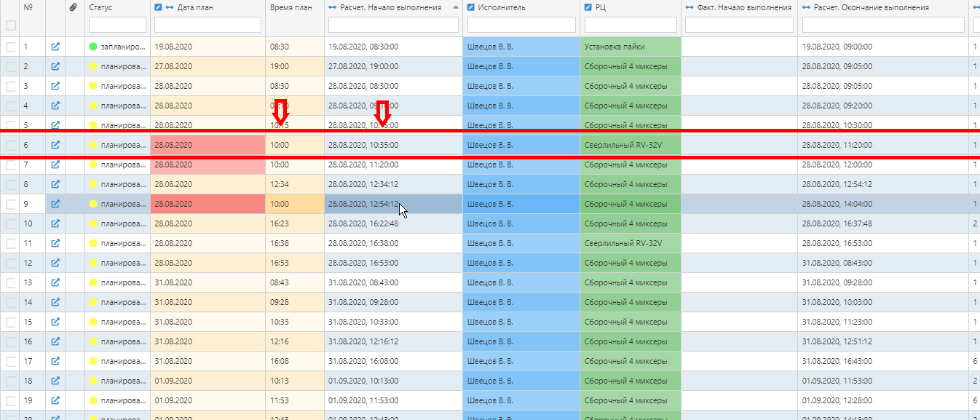Image resolution: width=980 pixels, height=420 pixels.
Task: Click the open-record icon in row 6
Action: click(55, 145)
